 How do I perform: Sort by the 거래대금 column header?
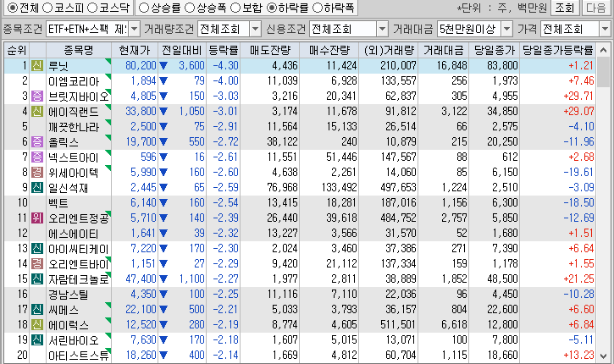point(443,50)
